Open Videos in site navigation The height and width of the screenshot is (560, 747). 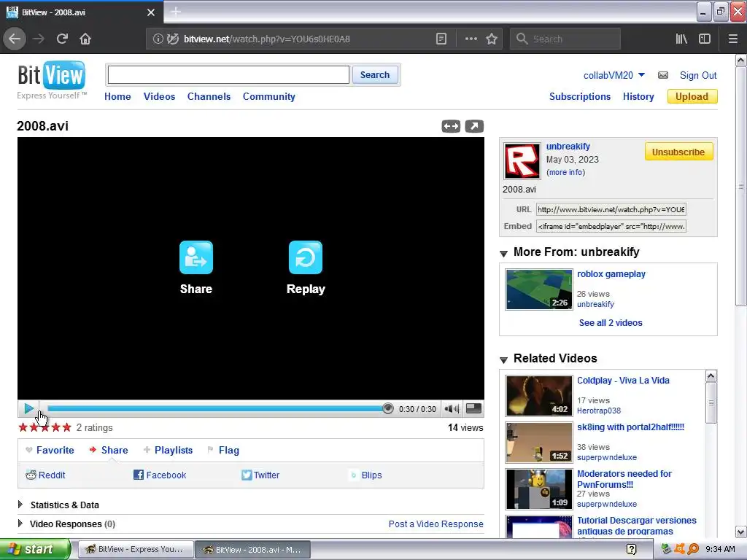tap(159, 96)
